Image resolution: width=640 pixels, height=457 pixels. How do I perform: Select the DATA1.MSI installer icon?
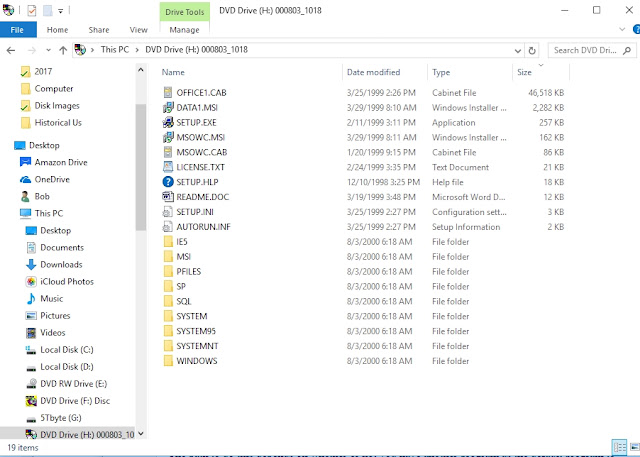[x=168, y=108]
